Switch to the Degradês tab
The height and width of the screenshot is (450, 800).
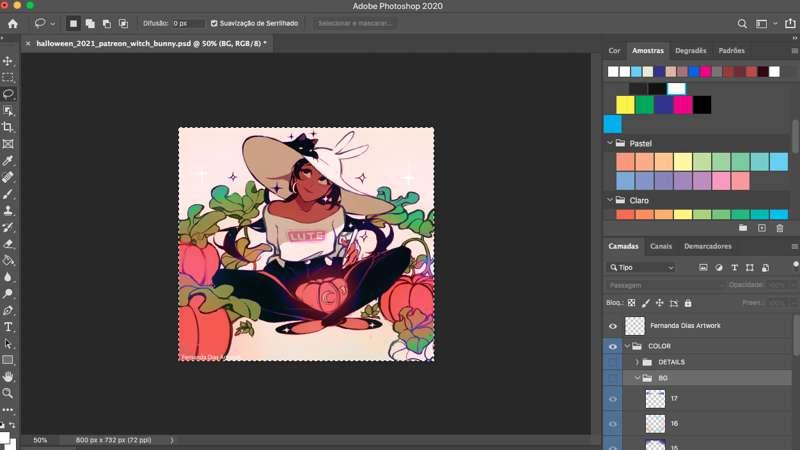click(690, 51)
